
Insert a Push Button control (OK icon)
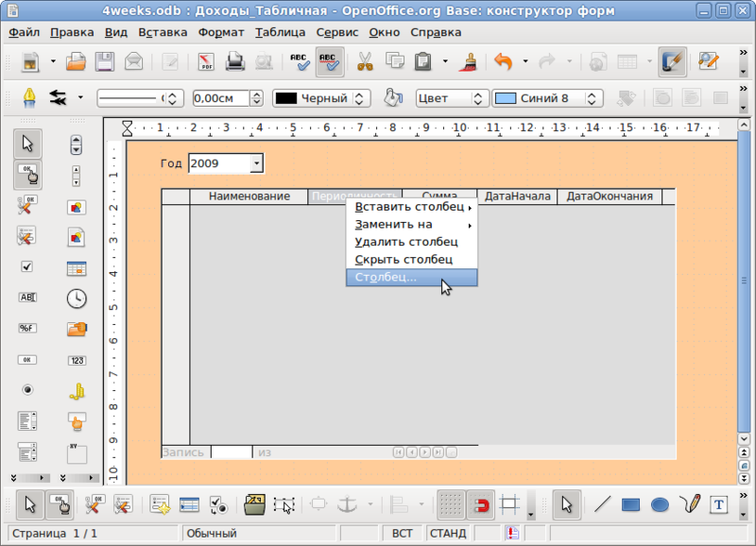pos(27,360)
